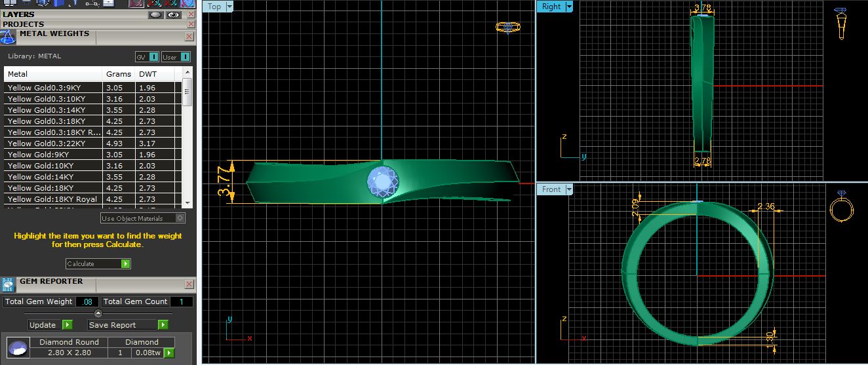Screen dimensions: 868x365
Task: Click the monitor icon in top toolbar
Action: click(x=26, y=3)
